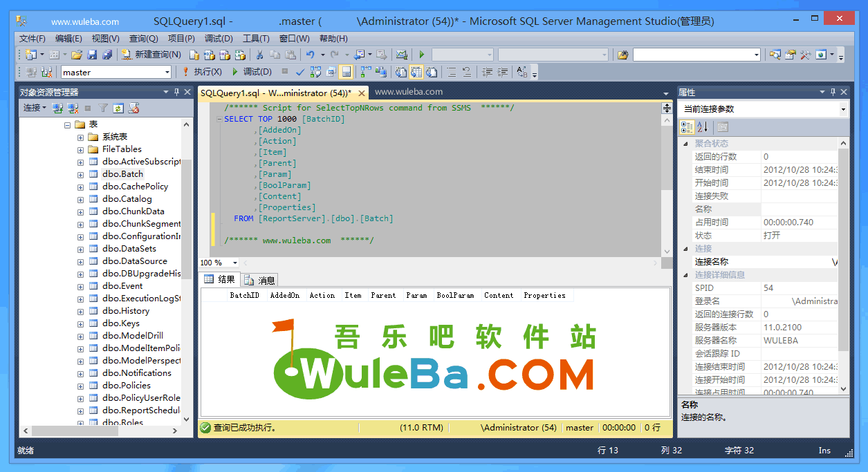
Task: Click the Query Options icon
Action: [331, 72]
